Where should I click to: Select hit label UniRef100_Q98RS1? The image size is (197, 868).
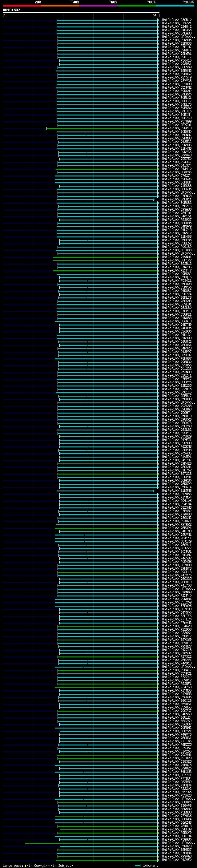click(x=176, y=64)
